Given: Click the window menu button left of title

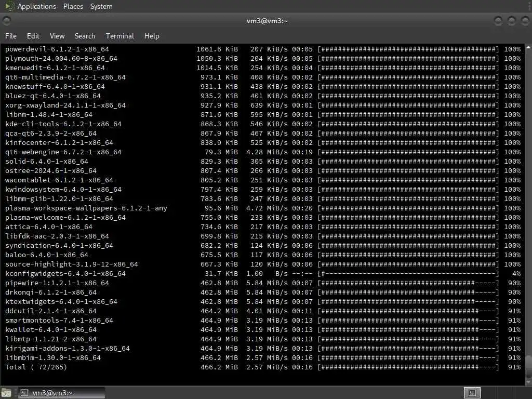Looking at the screenshot, I should coord(6,21).
